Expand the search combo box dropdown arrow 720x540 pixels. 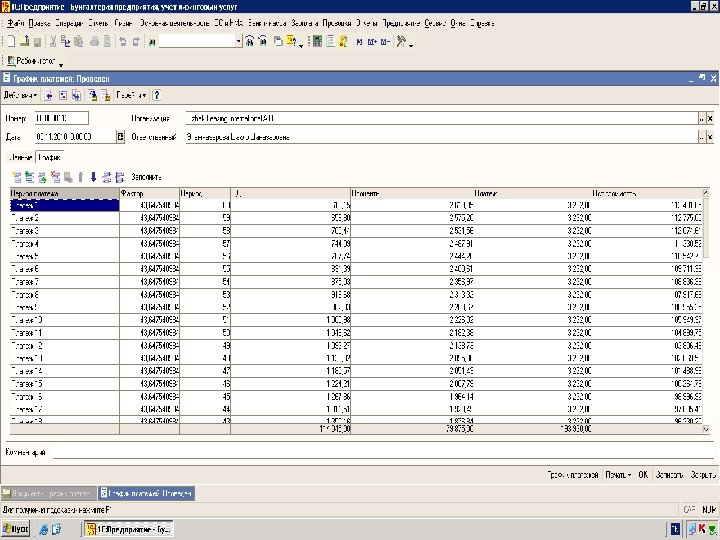click(x=238, y=42)
